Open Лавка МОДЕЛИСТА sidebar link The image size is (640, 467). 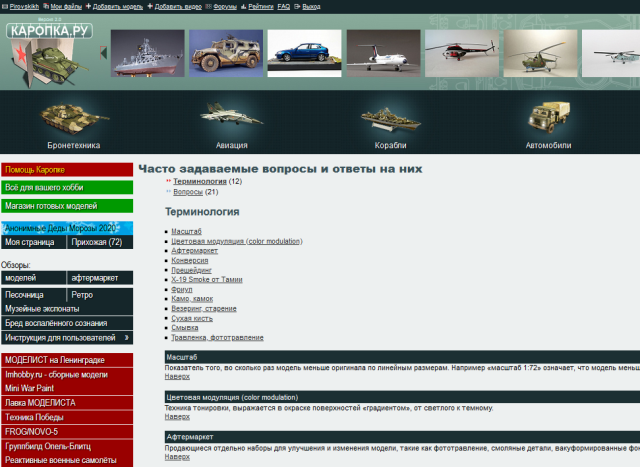[67, 403]
